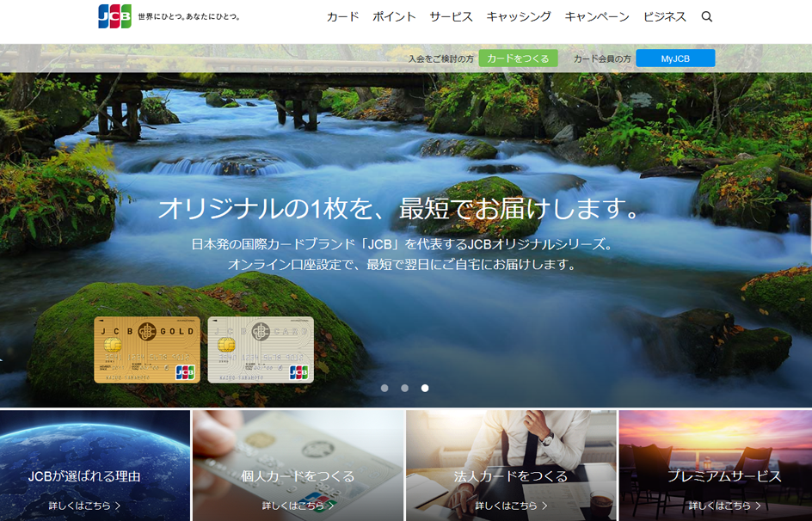Open the 法人カードをつくる tile
The height and width of the screenshot is (521, 812).
(511, 466)
